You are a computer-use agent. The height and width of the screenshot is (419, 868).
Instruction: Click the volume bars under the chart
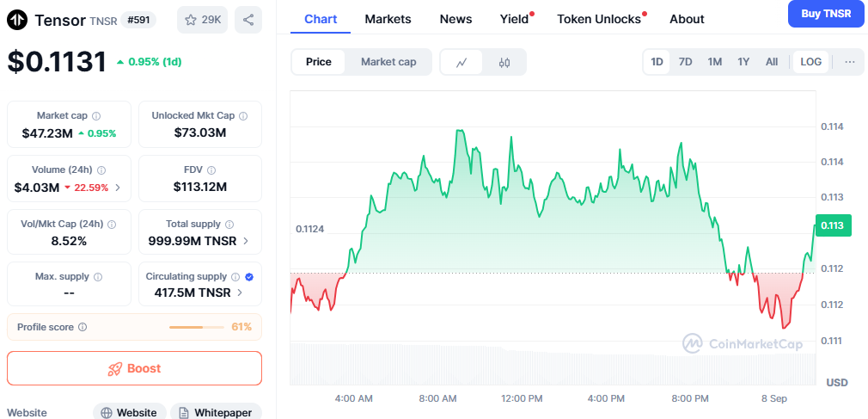click(553, 364)
